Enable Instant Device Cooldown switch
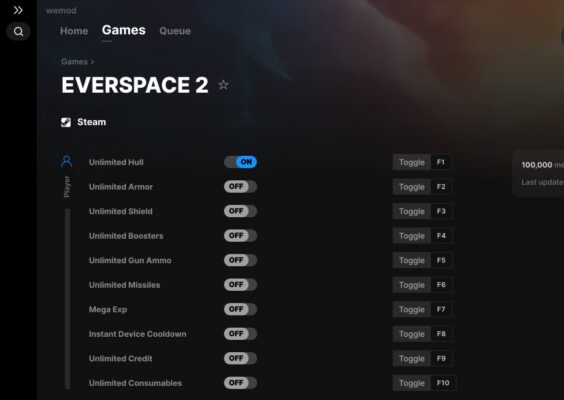This screenshot has height=400, width=564. [240, 333]
